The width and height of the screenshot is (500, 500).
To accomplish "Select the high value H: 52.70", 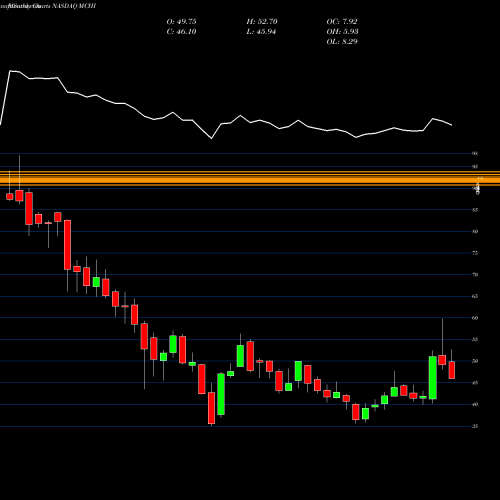I will pyautogui.click(x=262, y=22).
